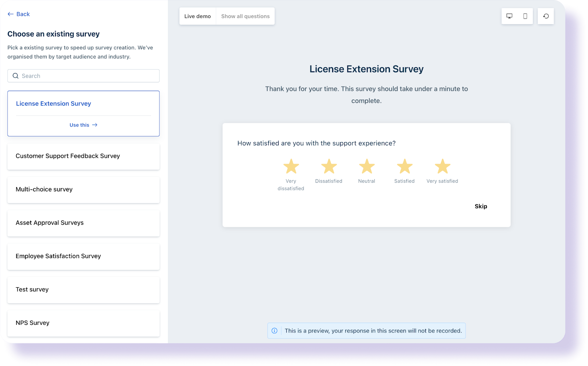Image resolution: width=588 pixels, height=366 pixels.
Task: Select the Test survey card
Action: point(83,290)
